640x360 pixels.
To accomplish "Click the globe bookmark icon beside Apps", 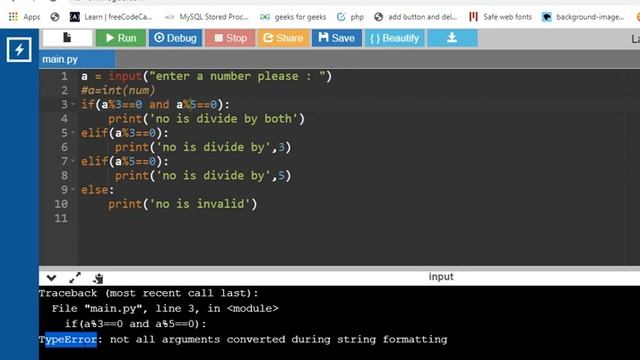I will click(x=55, y=17).
